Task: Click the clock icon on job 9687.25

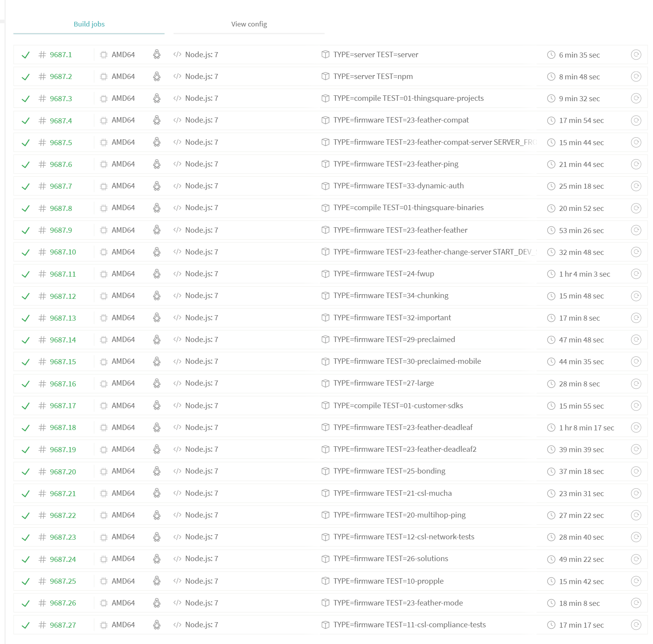Action: point(551,581)
